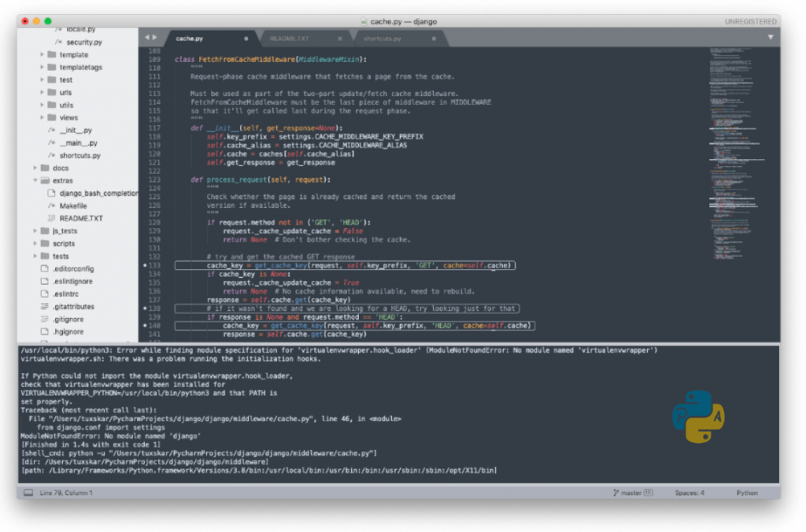This screenshot has height=532, width=806.
Task: Click the minimap on the right
Action: (x=737, y=153)
